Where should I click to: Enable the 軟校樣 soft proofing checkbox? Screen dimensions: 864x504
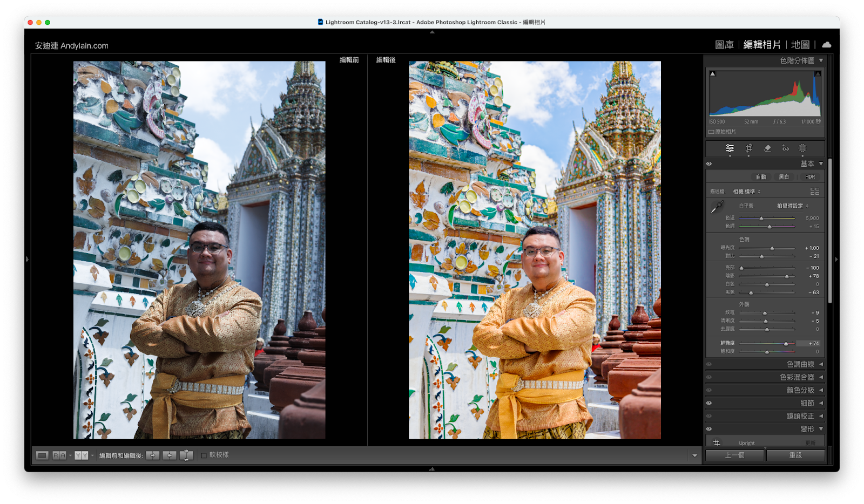coord(204,455)
